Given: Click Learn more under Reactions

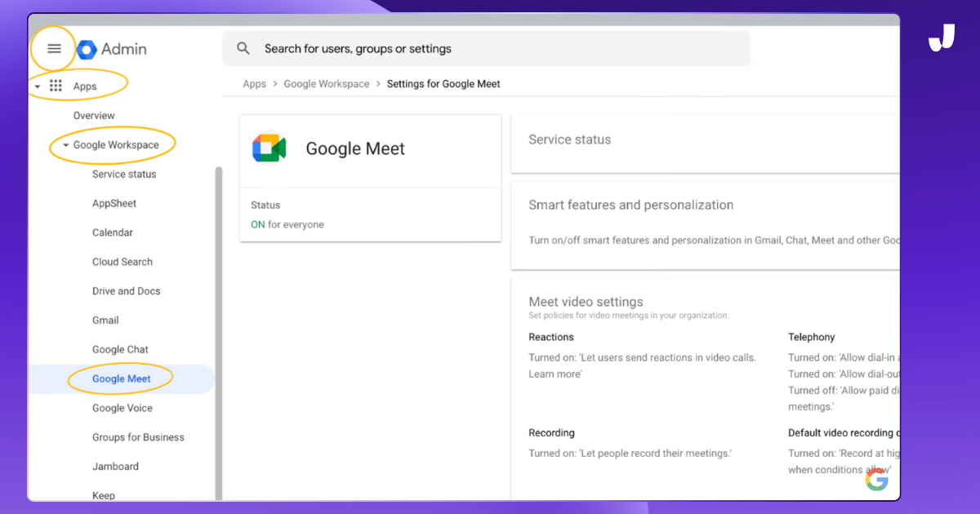Looking at the screenshot, I should (554, 374).
